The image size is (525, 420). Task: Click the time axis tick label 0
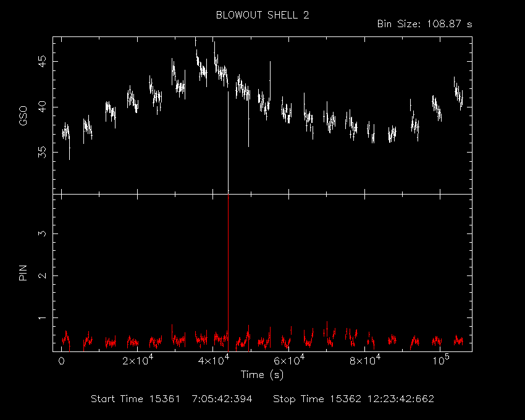(61, 361)
